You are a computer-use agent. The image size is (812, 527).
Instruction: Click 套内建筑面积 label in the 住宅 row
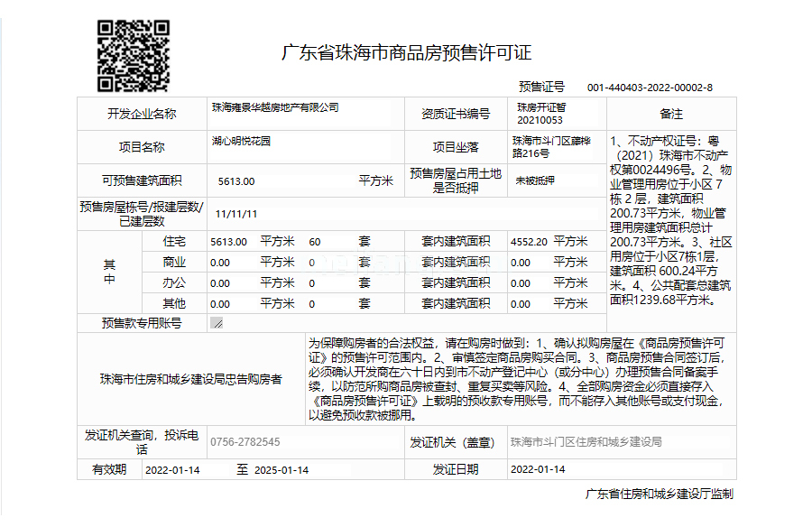point(456,242)
